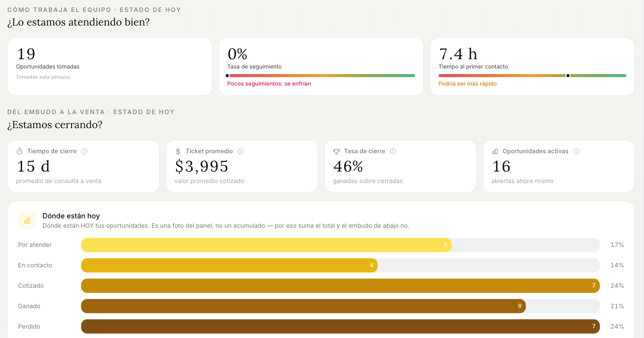Open the Oportunidades tomadas card
644x338 pixels.
(110, 67)
